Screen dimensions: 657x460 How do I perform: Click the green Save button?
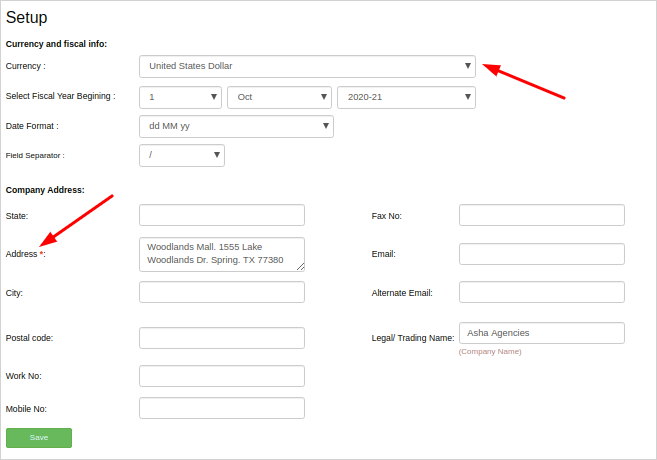[x=39, y=438]
